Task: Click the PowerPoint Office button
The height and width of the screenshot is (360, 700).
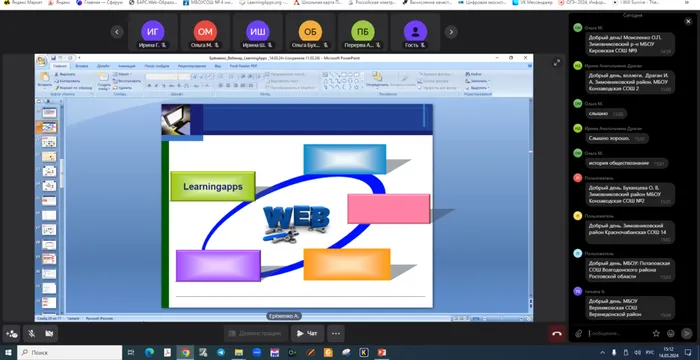Action: 42,61
